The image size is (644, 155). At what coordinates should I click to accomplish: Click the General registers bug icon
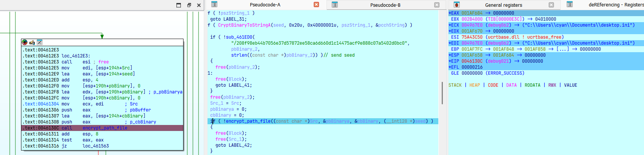click(456, 5)
